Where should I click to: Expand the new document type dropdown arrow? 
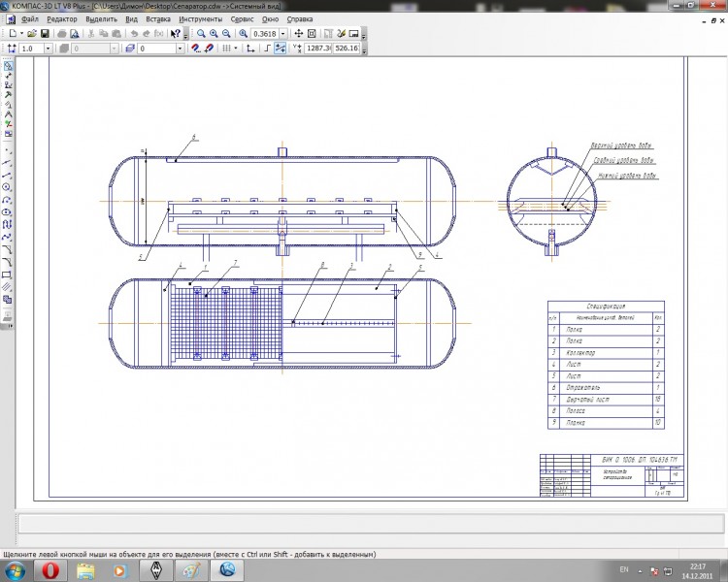pyautogui.click(x=21, y=33)
